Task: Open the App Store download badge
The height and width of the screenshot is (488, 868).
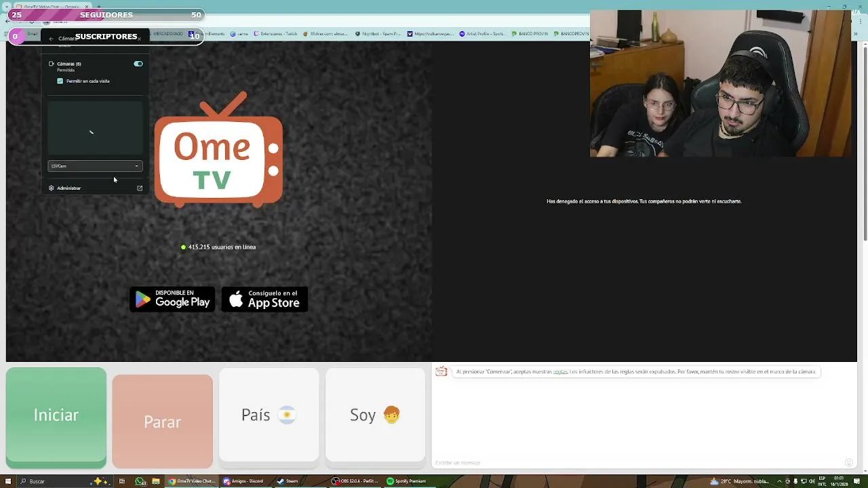Action: [264, 299]
